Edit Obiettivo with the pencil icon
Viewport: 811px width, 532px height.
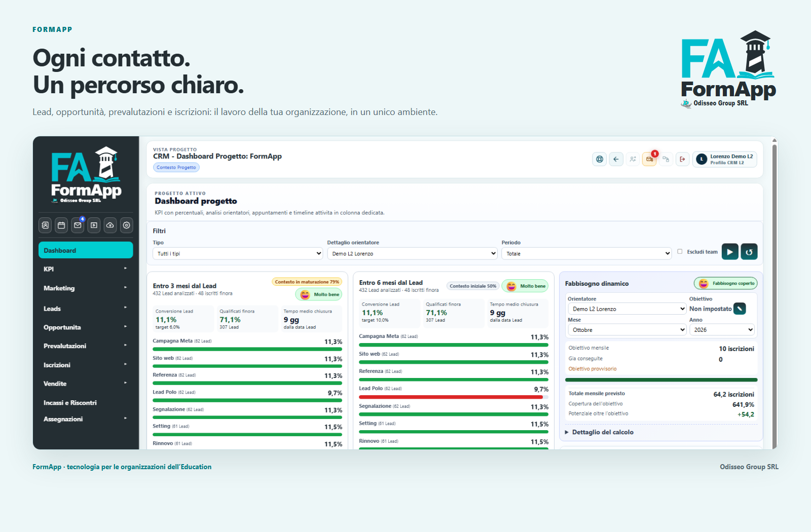(740, 309)
